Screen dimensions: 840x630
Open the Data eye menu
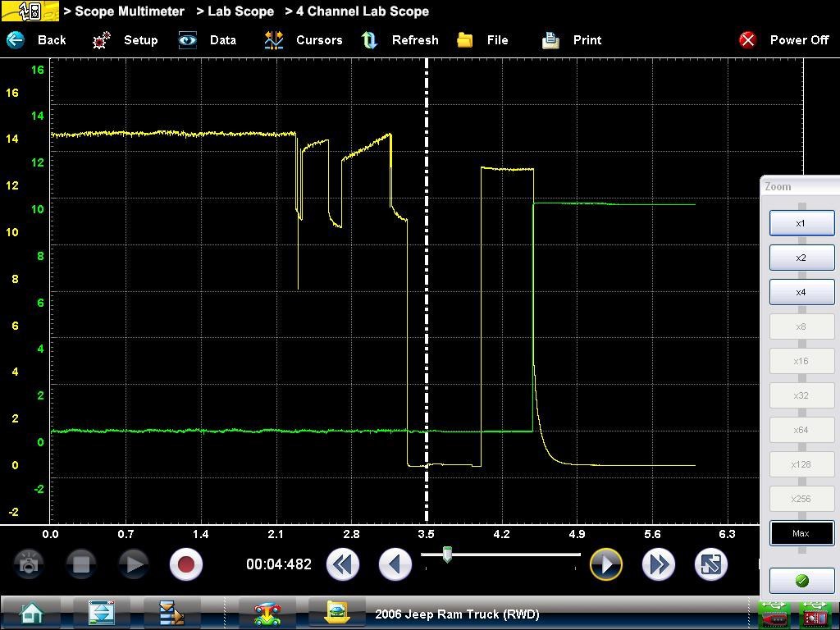188,39
